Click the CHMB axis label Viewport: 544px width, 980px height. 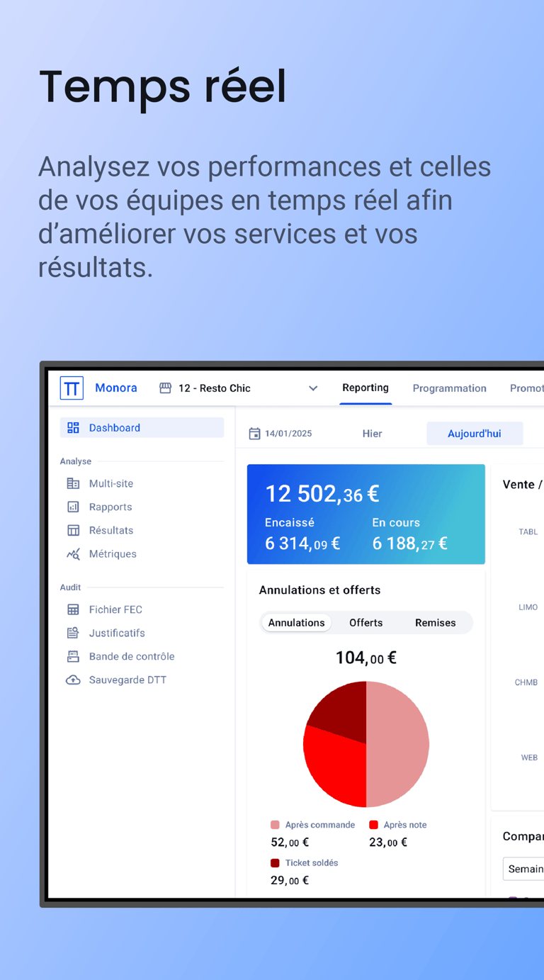click(x=526, y=682)
